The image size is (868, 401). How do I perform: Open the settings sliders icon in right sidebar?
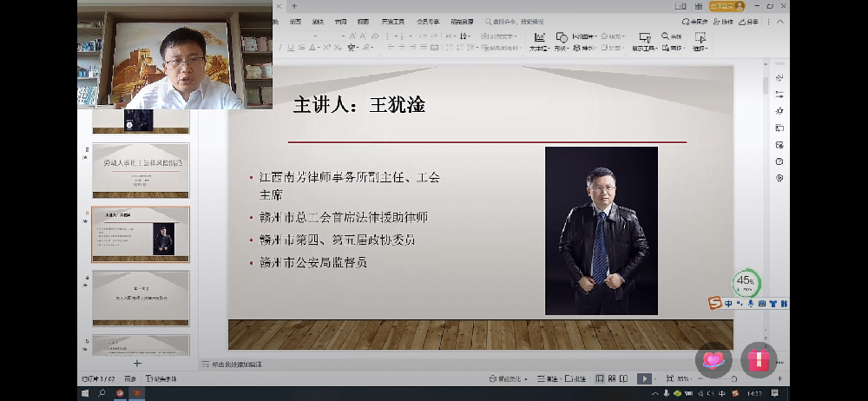(779, 94)
